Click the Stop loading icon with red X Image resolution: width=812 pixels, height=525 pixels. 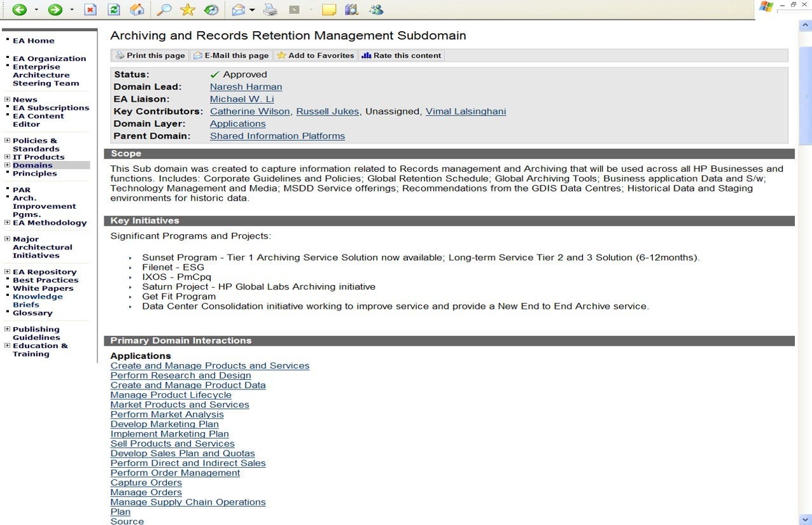click(90, 10)
